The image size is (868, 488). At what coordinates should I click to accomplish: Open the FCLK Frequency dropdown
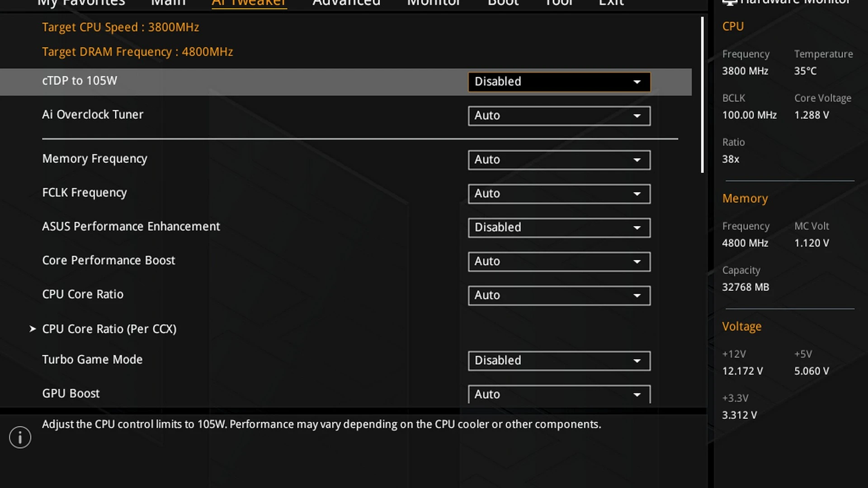pos(559,194)
